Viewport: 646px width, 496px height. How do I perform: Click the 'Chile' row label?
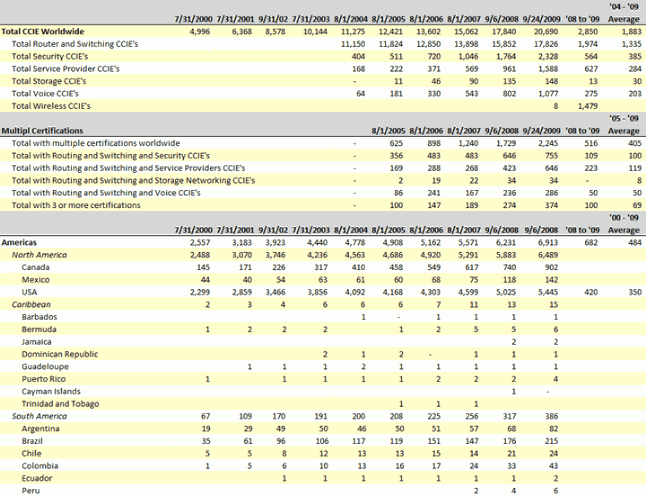click(31, 453)
